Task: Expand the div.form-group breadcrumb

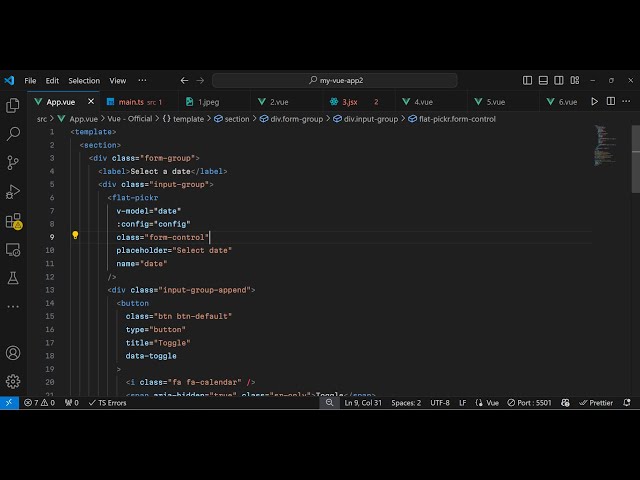Action: pyautogui.click(x=297, y=119)
